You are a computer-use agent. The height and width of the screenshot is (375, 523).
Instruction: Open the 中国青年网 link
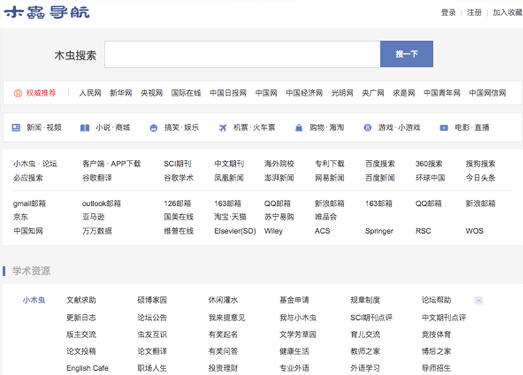pos(442,93)
